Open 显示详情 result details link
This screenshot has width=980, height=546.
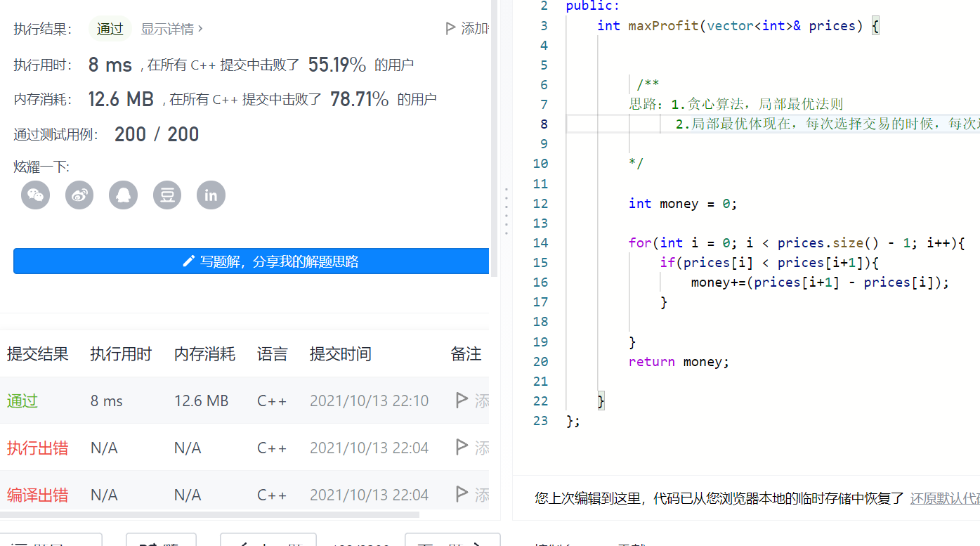click(171, 29)
